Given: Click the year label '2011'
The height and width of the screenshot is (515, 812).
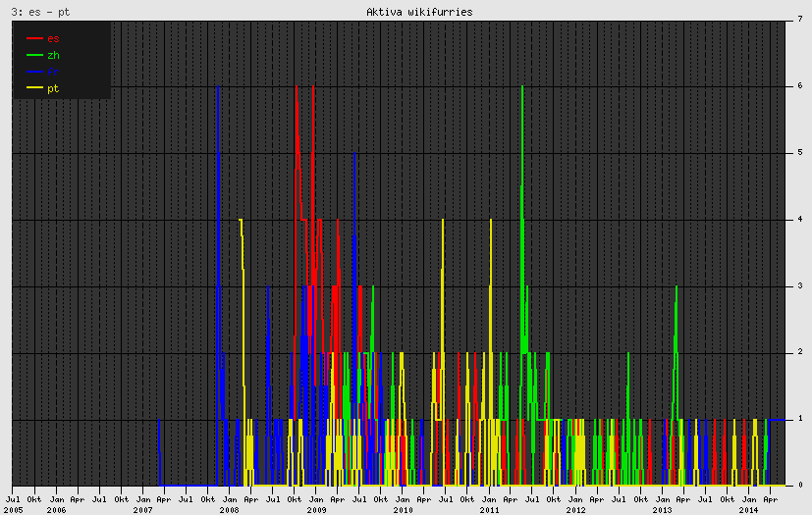Looking at the screenshot, I should [489, 510].
